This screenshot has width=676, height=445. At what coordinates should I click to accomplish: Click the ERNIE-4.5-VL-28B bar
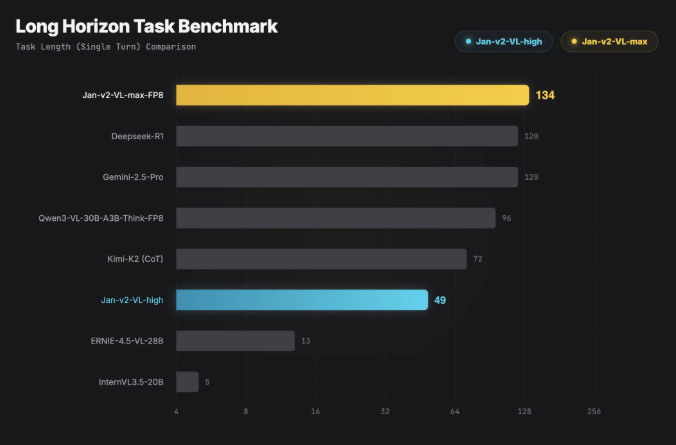[x=235, y=341]
